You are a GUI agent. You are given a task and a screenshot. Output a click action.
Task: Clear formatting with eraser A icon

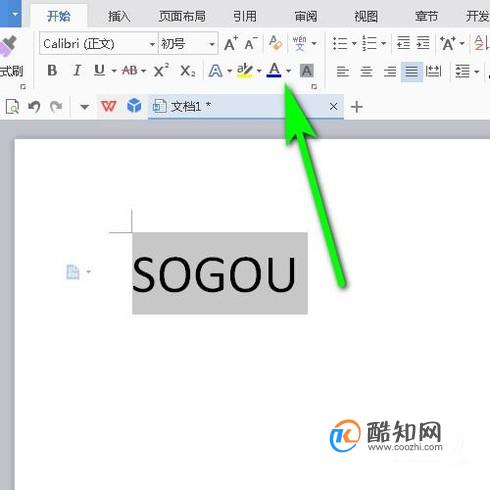pyautogui.click(x=275, y=43)
